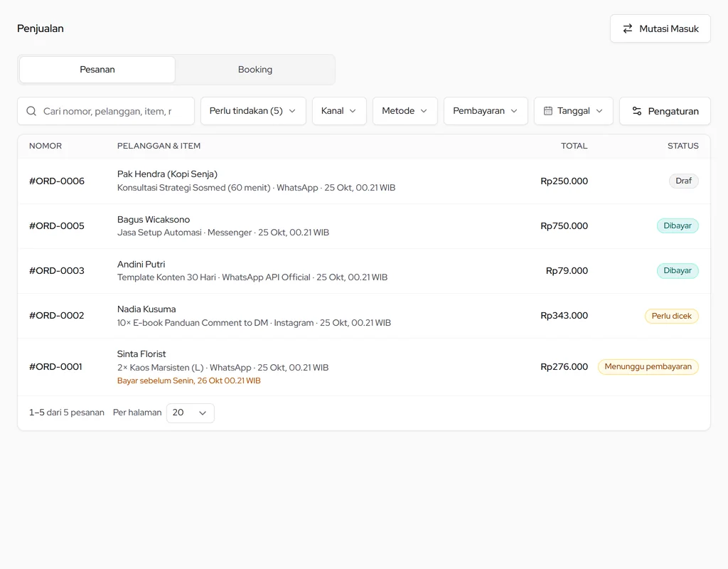Open Mutasi Masuk
Screen dimensions: 728x569
[660, 28]
